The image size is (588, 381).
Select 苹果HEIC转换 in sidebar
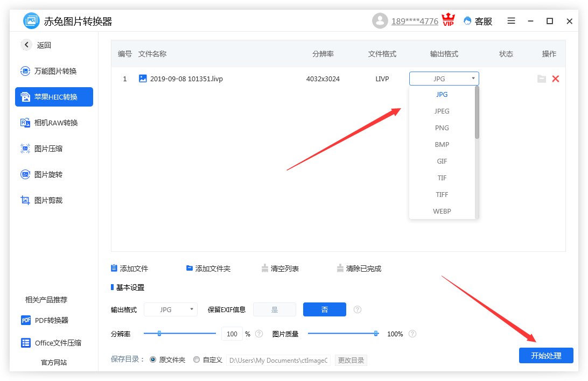(54, 97)
